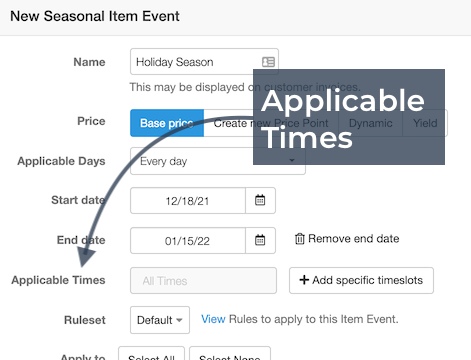Open the End date calendar picker icon
This screenshot has height=360, width=471.
(260, 240)
